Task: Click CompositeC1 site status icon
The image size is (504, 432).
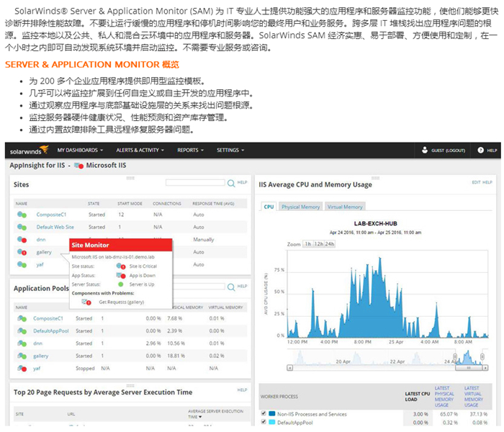Action: coord(22,215)
